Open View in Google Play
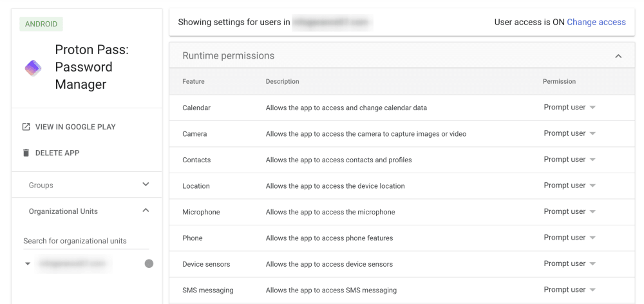The width and height of the screenshot is (644, 304). tap(75, 127)
